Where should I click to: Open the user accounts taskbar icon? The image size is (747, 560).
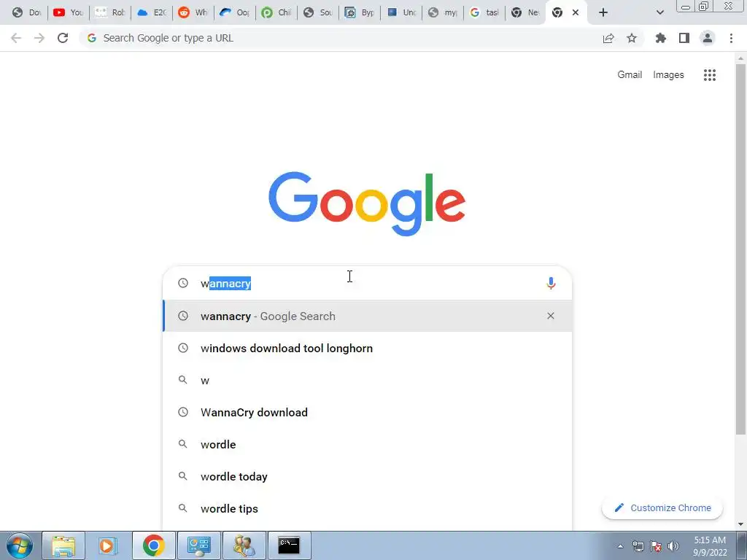tap(244, 545)
